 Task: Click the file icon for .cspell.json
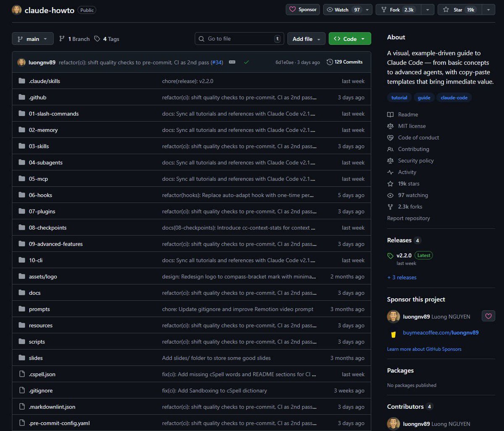(x=22, y=374)
